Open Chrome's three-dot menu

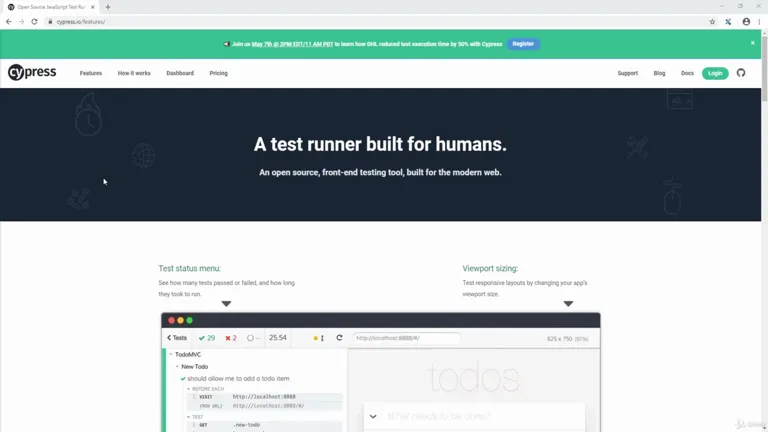coord(759,22)
